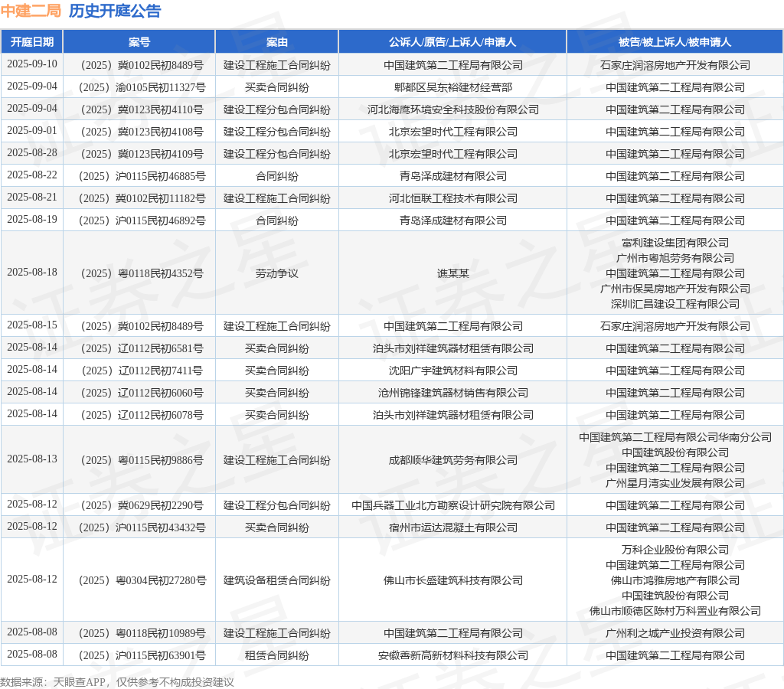Click the date 2025-08-22
Viewport: 784px width, 689px height.
point(32,175)
